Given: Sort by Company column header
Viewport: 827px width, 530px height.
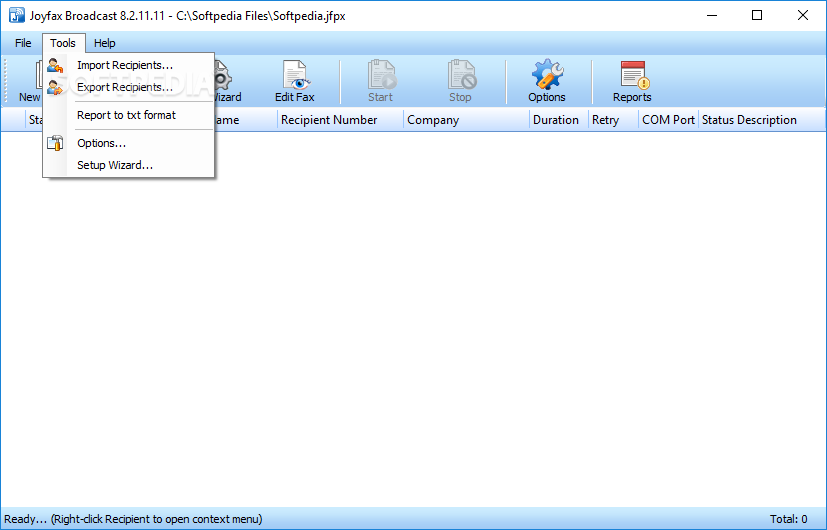Looking at the screenshot, I should point(466,120).
